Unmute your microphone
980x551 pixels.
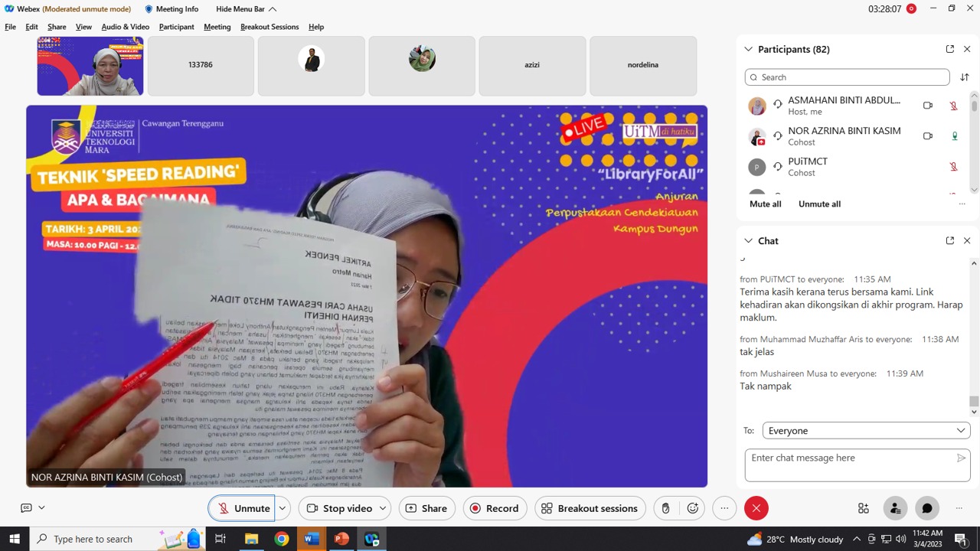[242, 508]
